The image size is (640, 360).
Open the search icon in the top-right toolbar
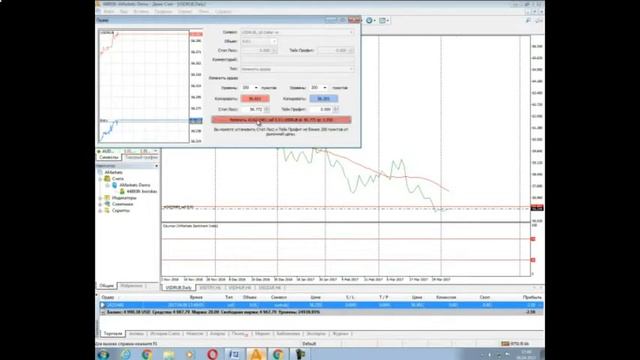point(528,20)
